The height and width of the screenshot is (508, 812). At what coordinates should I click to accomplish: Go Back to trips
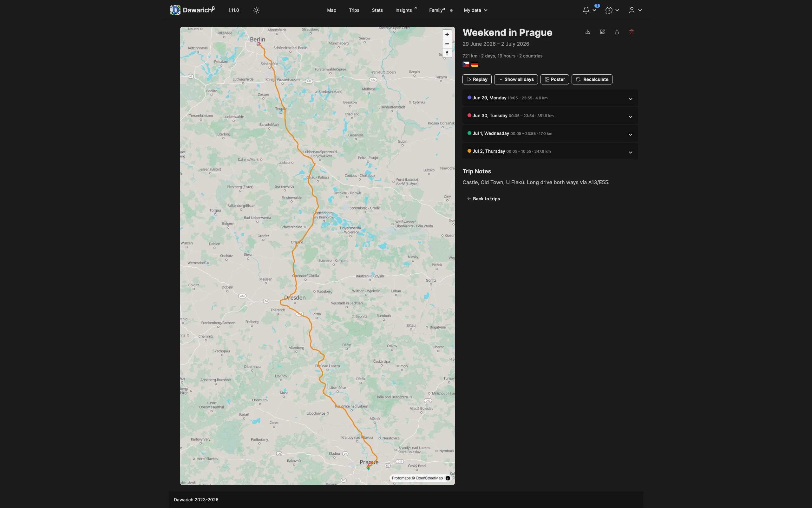coord(483,199)
